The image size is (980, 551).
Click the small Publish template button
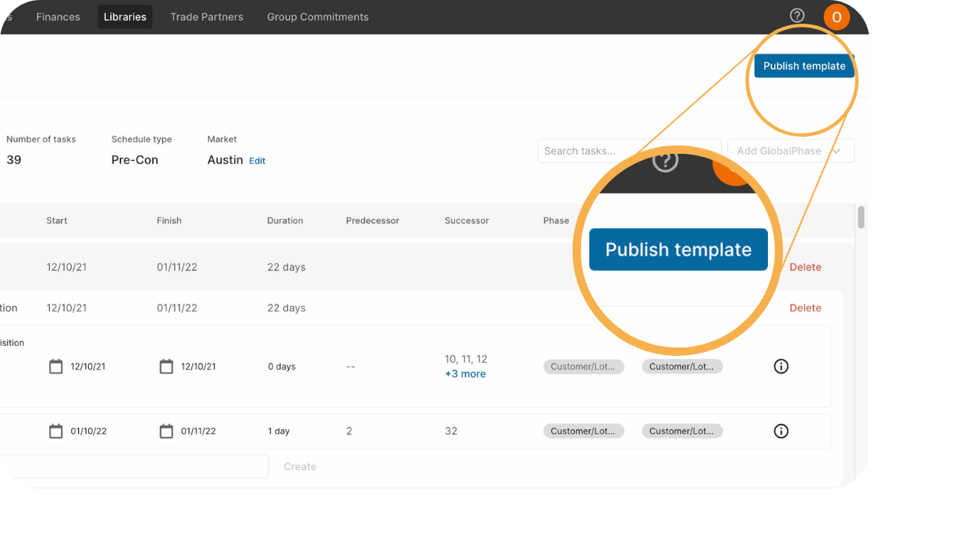(x=804, y=66)
